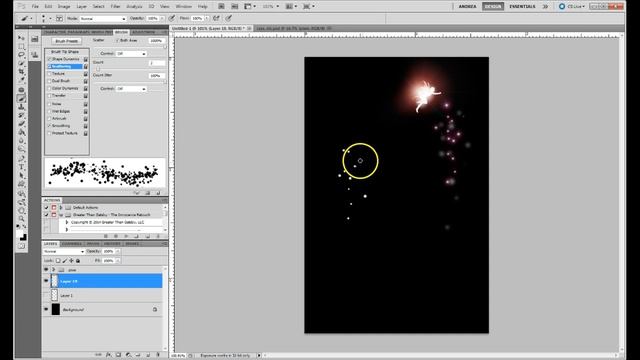Click the create new layer icon
Screen dimensions: 640x360
tap(148, 355)
